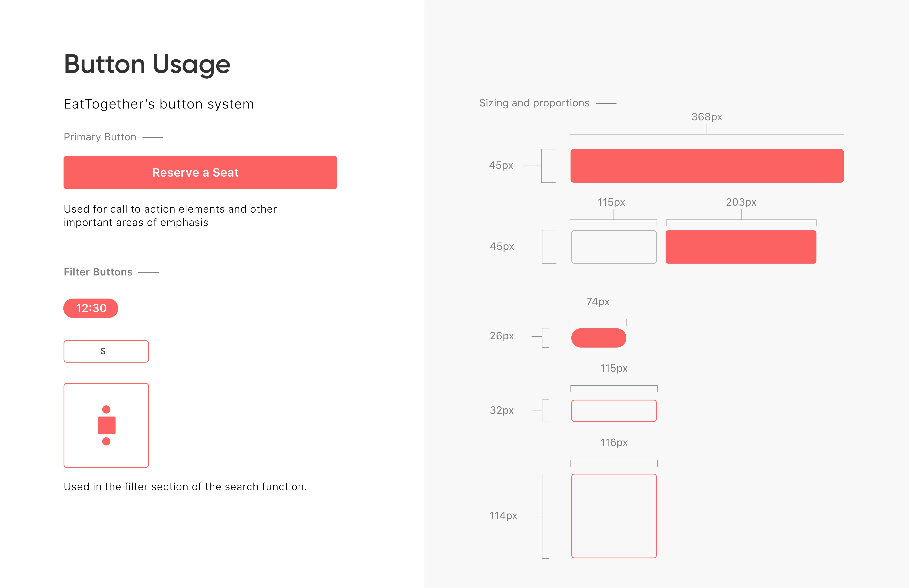The width and height of the screenshot is (909, 588).
Task: Click the "EatTogether's button system" subtitle
Action: [x=158, y=104]
